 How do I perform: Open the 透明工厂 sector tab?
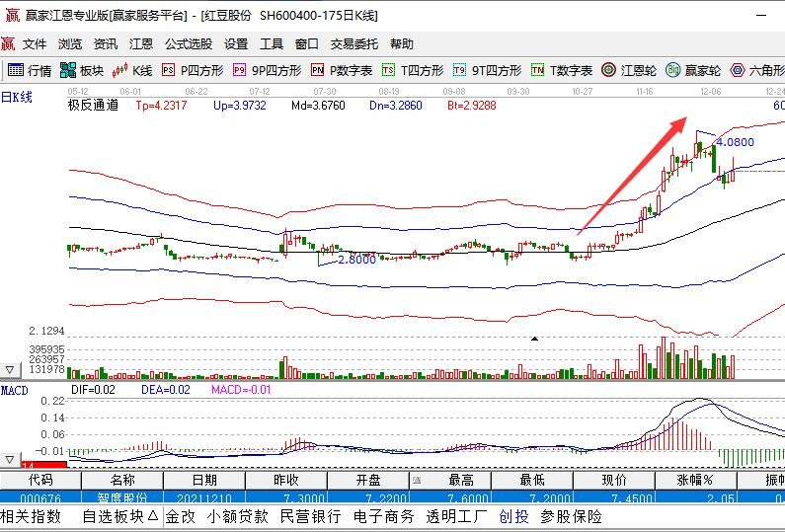coord(456,516)
